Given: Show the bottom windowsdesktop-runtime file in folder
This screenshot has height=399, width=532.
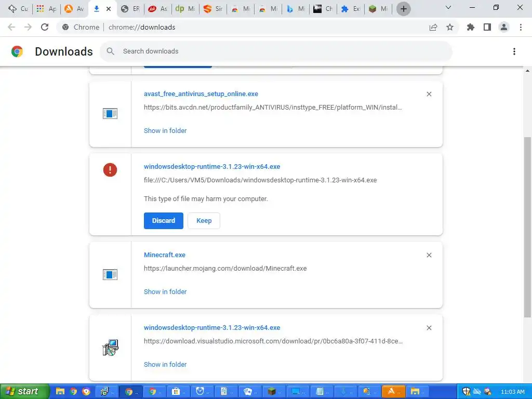Looking at the screenshot, I should [x=165, y=364].
